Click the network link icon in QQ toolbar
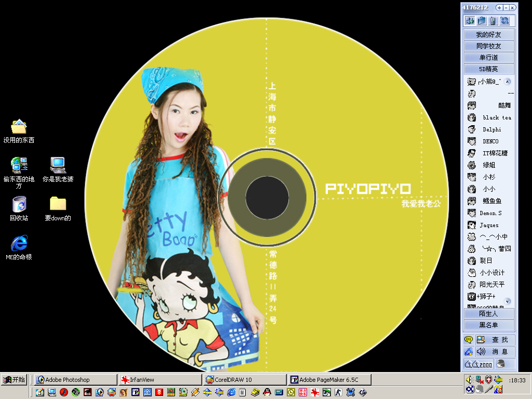Viewport: 532px width, 399px height. [x=504, y=21]
